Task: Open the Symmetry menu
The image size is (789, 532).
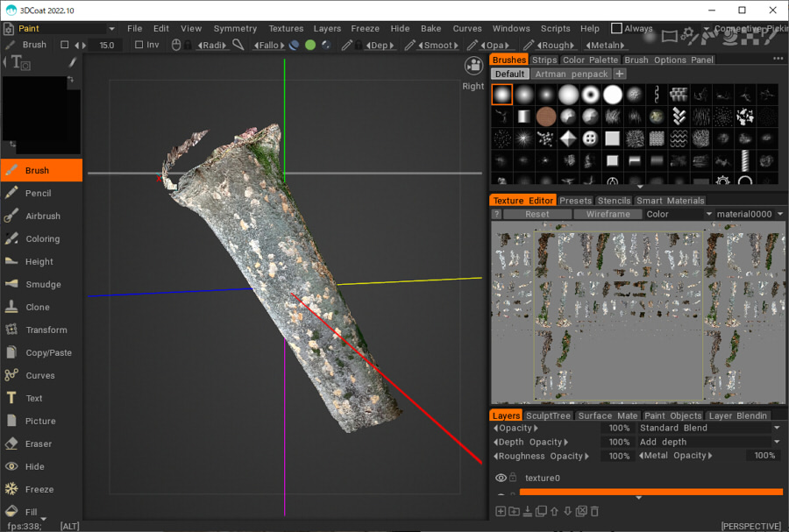Action: point(235,29)
